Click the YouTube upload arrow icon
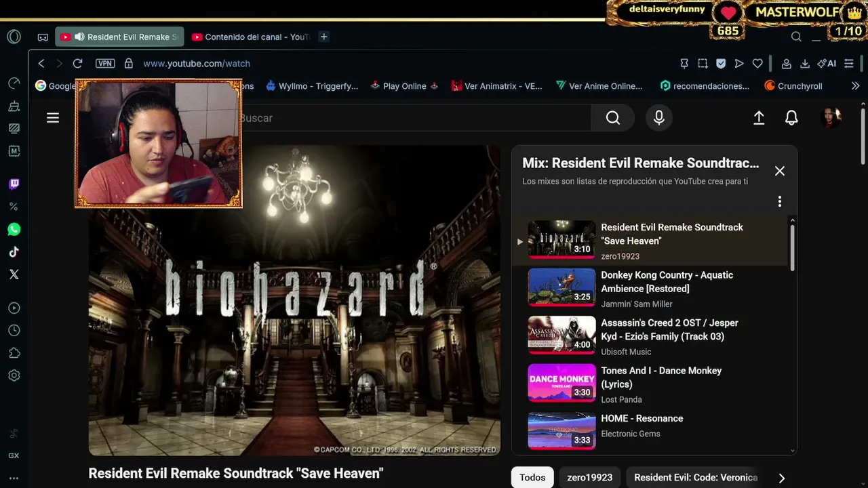Viewport: 868px width, 488px height. tap(759, 118)
